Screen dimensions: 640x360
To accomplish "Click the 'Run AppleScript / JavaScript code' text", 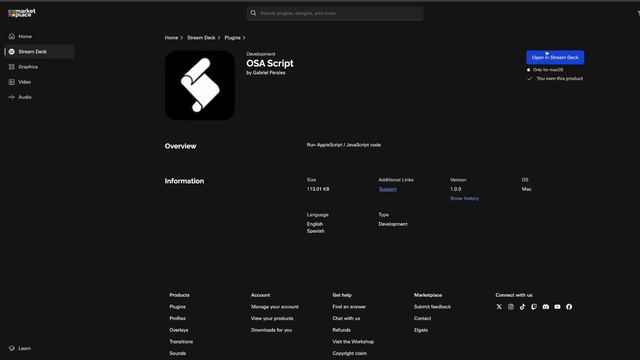I will [344, 145].
